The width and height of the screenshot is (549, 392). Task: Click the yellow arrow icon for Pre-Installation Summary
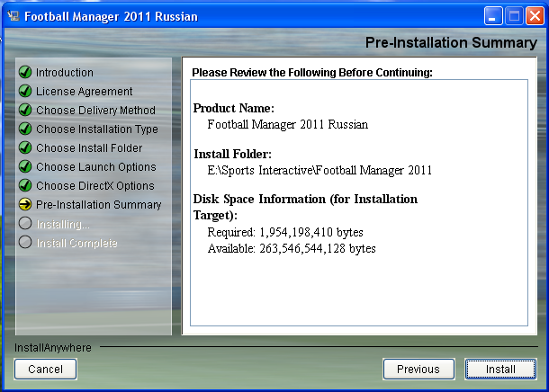tap(25, 205)
